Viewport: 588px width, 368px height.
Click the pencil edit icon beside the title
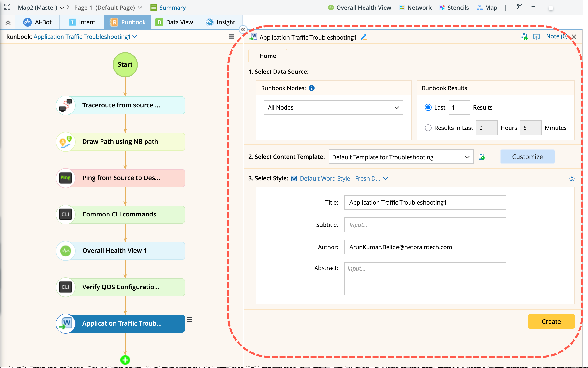tap(364, 37)
